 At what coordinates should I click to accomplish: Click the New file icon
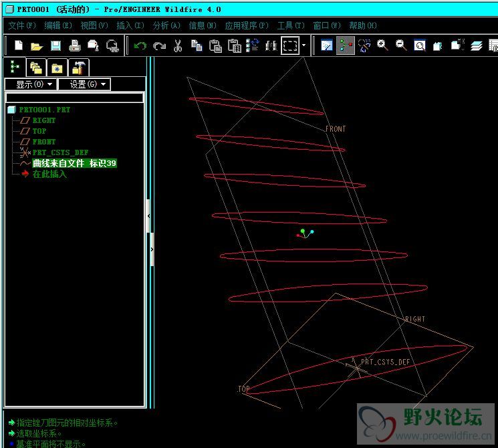point(19,45)
